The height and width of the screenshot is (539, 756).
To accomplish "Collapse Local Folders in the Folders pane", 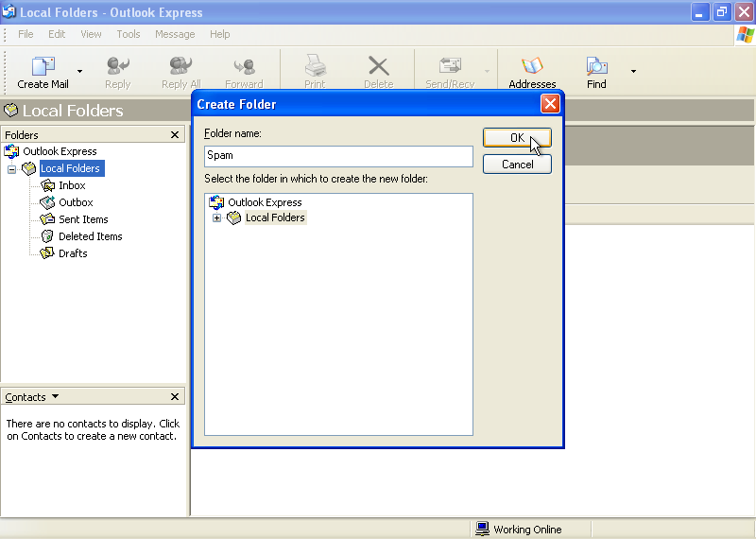I will 12,169.
